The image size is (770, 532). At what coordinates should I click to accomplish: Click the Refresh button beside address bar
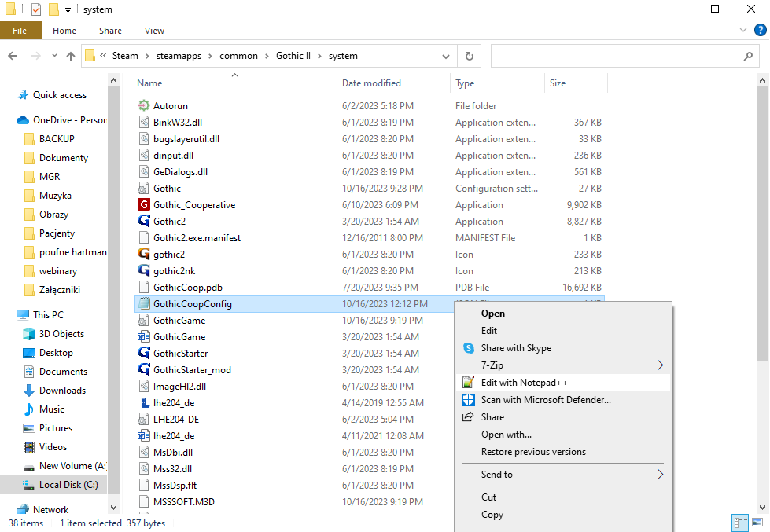pyautogui.click(x=470, y=56)
